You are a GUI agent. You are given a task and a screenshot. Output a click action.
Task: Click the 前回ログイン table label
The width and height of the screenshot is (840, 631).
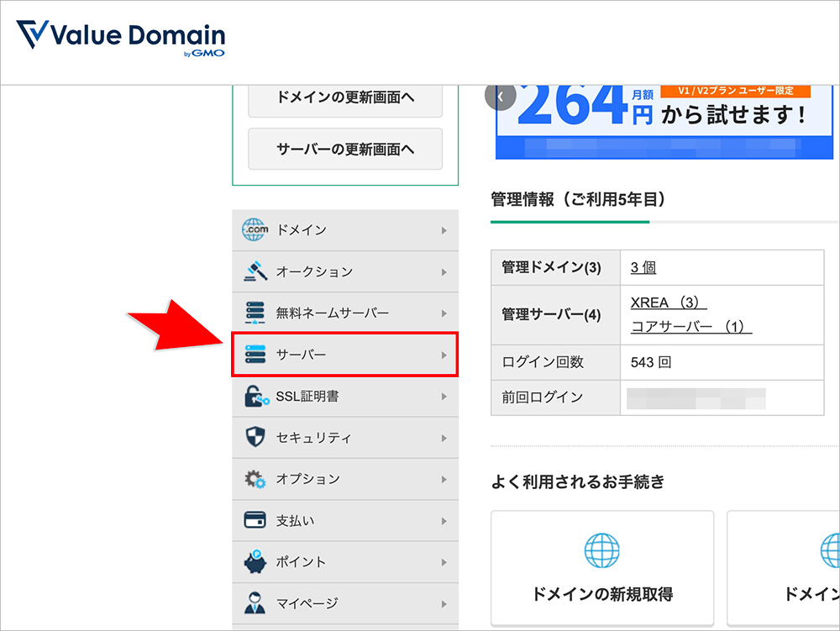(542, 397)
